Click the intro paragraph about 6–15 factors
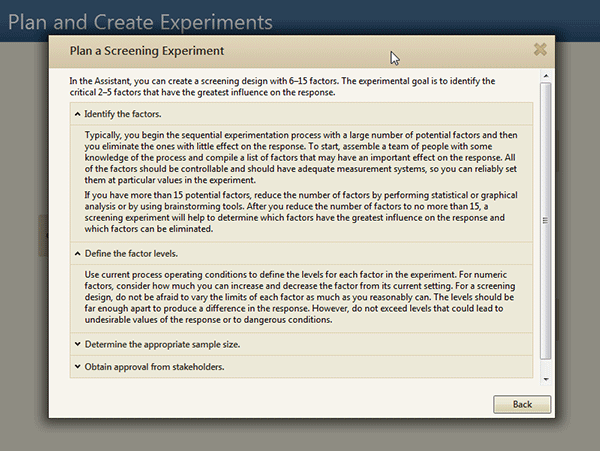600x451 pixels. pos(282,86)
